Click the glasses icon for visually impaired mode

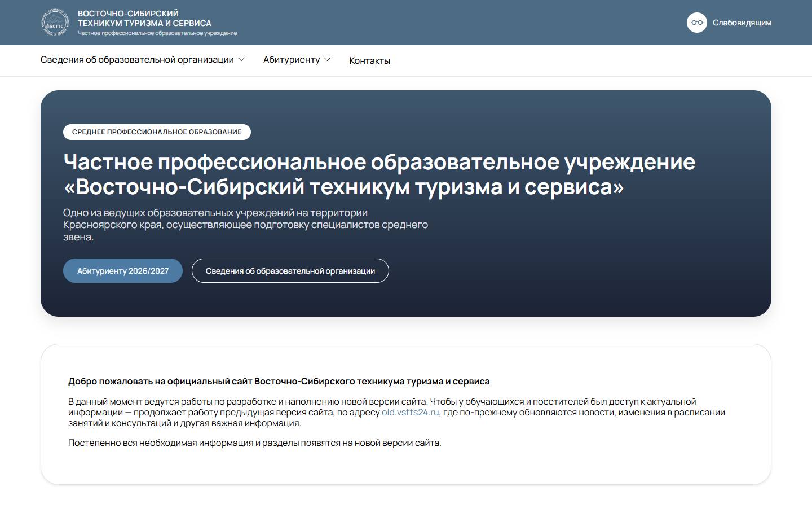click(697, 23)
